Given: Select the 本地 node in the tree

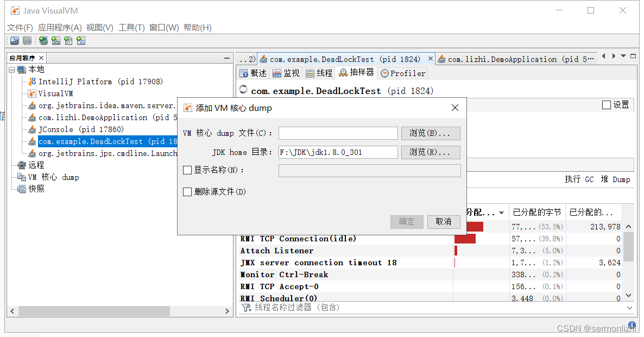Looking at the screenshot, I should (x=36, y=70).
